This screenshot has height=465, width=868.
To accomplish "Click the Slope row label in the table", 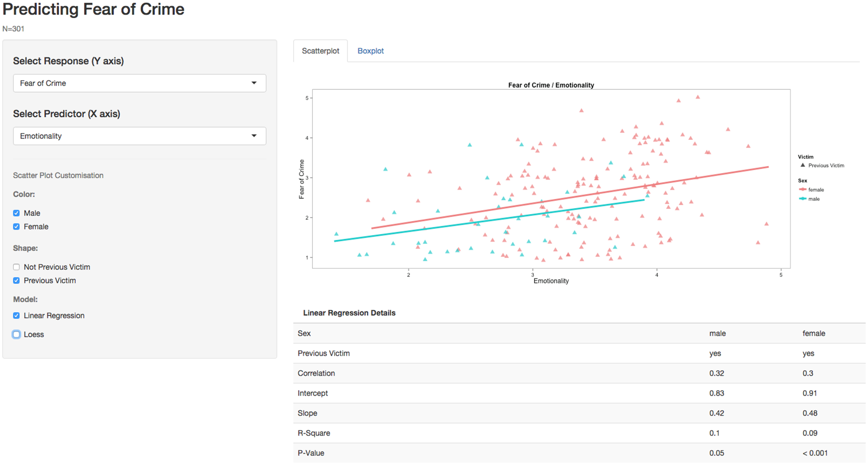I will pyautogui.click(x=307, y=413).
